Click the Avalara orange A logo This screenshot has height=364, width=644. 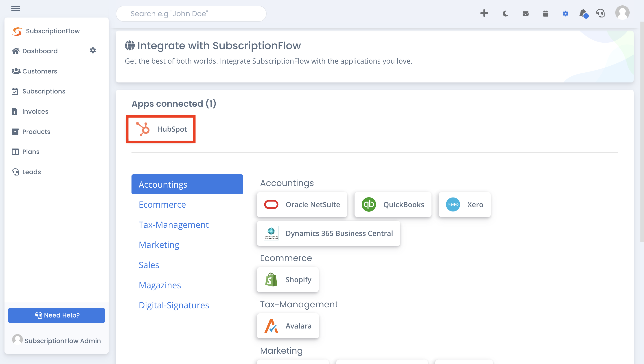pyautogui.click(x=271, y=326)
